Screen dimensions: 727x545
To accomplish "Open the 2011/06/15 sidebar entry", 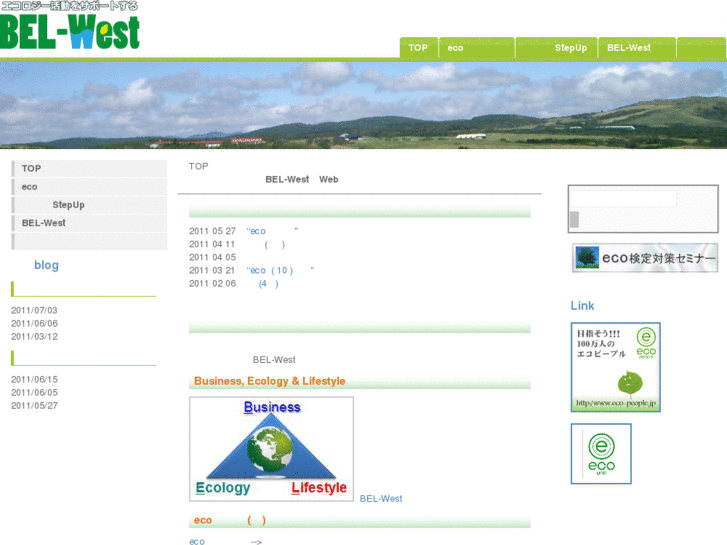I will tap(34, 379).
